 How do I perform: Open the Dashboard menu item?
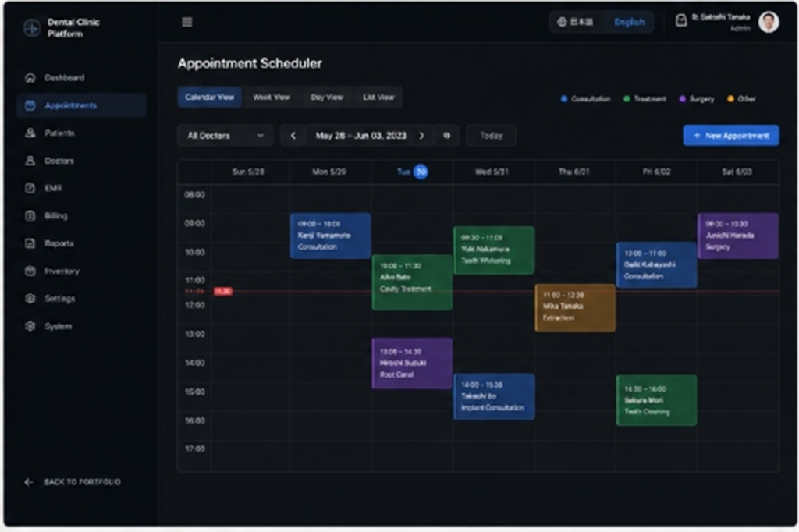point(81,77)
